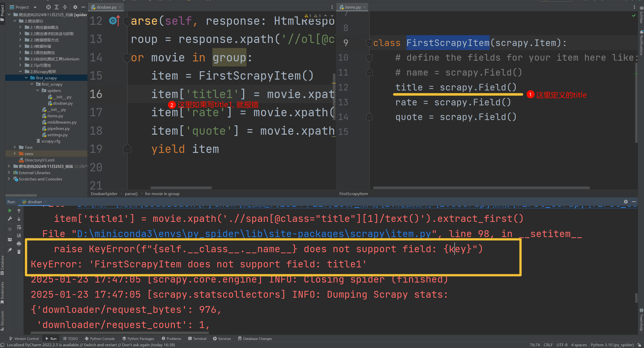Open Run panel settings gear
The height and width of the screenshot is (348, 644).
point(626,202)
